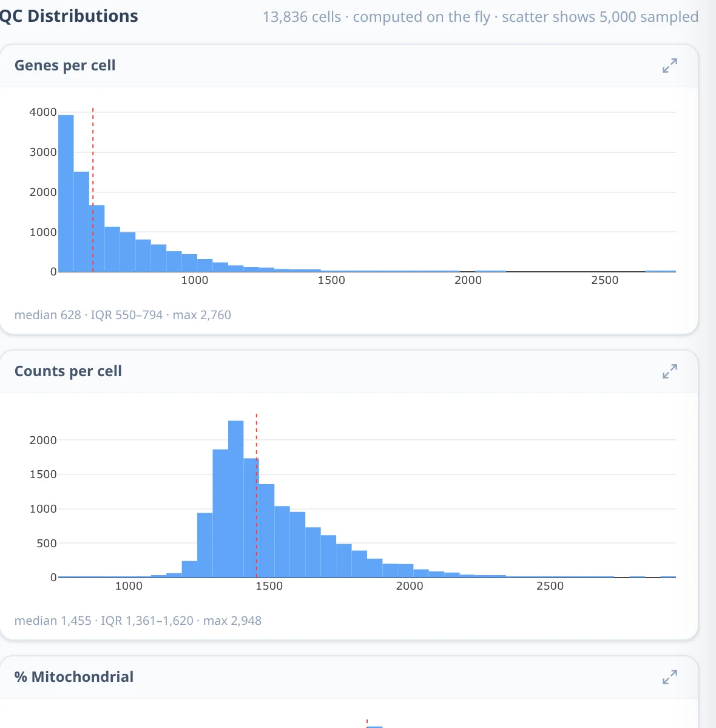
Task: Click the 2000 x-axis label in Counts chart
Action: (410, 586)
